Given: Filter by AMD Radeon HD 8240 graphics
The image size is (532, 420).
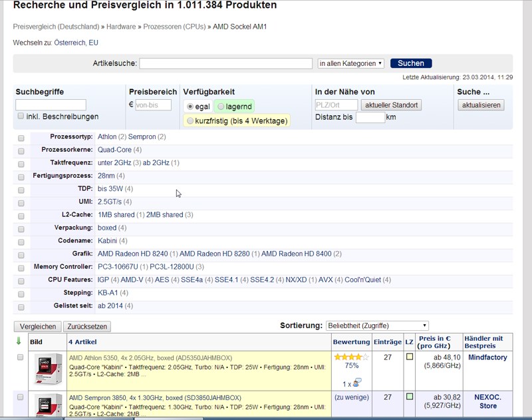Looking at the screenshot, I should point(132,254).
